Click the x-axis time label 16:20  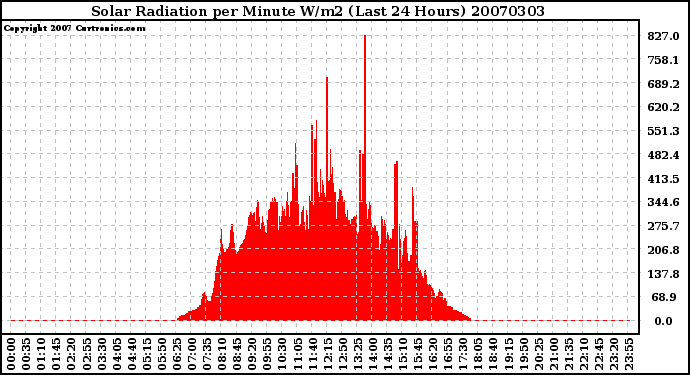click(433, 354)
